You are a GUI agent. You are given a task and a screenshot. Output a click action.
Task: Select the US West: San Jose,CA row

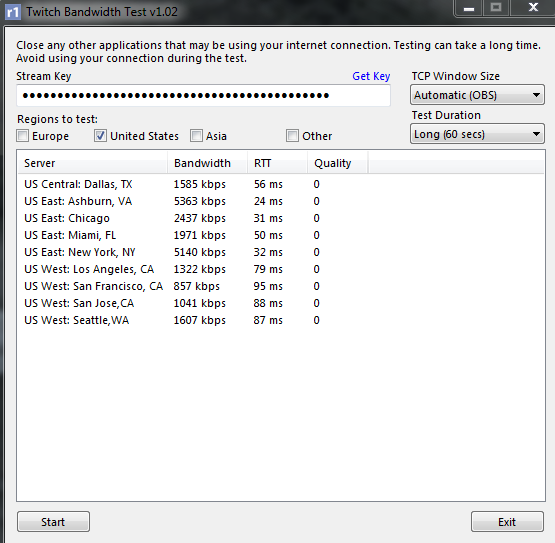[x=281, y=303]
